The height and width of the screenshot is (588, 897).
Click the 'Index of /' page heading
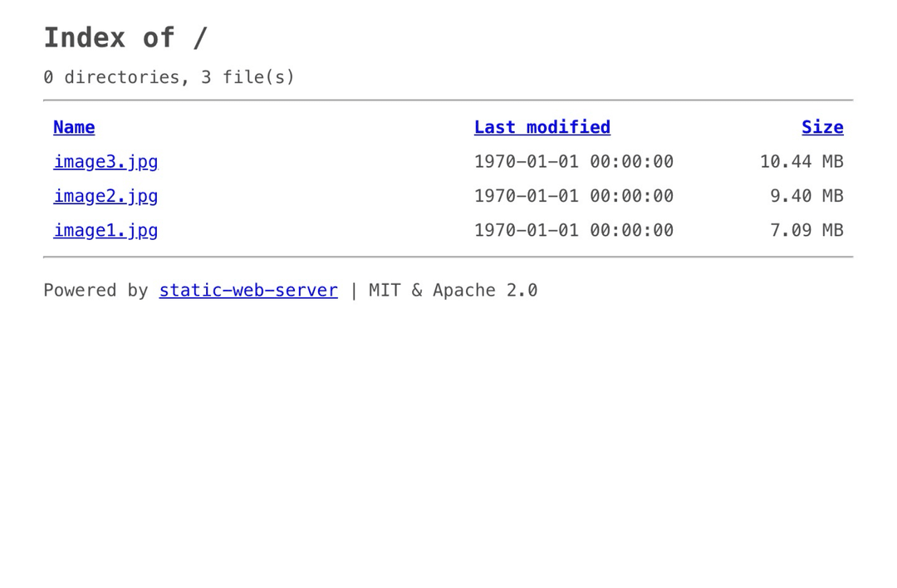[x=125, y=38]
